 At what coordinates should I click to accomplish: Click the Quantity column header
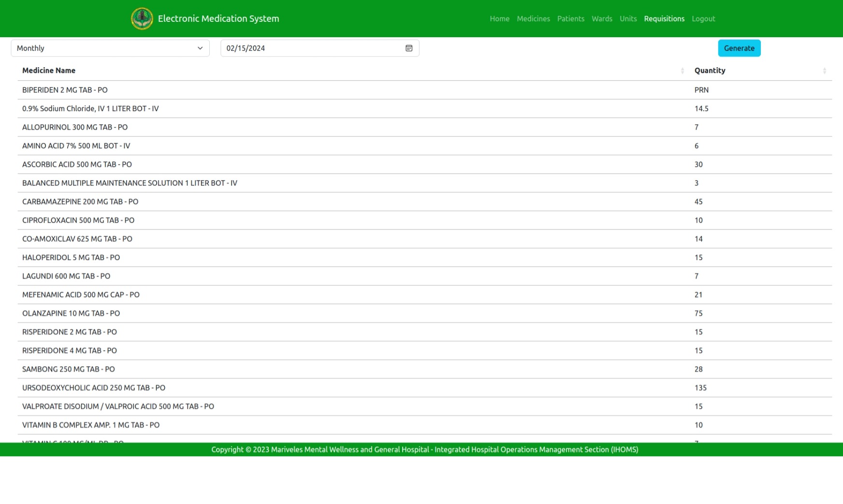(x=710, y=71)
